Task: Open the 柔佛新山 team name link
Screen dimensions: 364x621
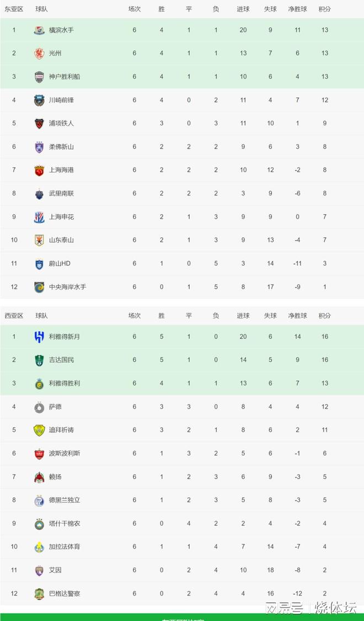Action: coord(61,146)
